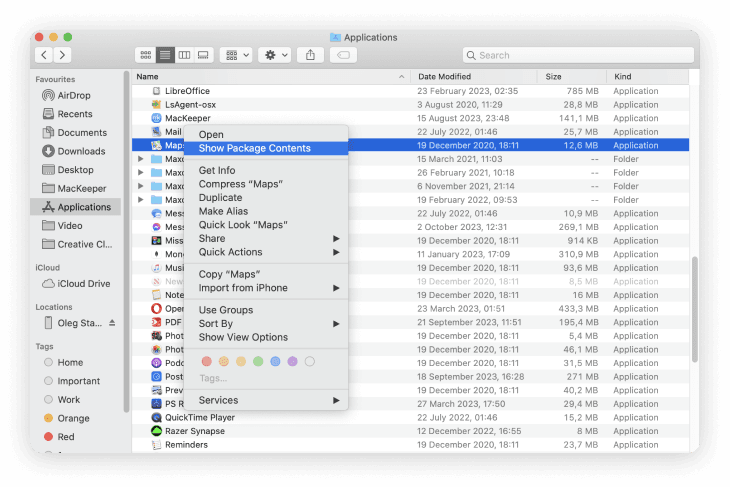
Task: Switch to gallery view in toolbar
Action: pyautogui.click(x=203, y=55)
